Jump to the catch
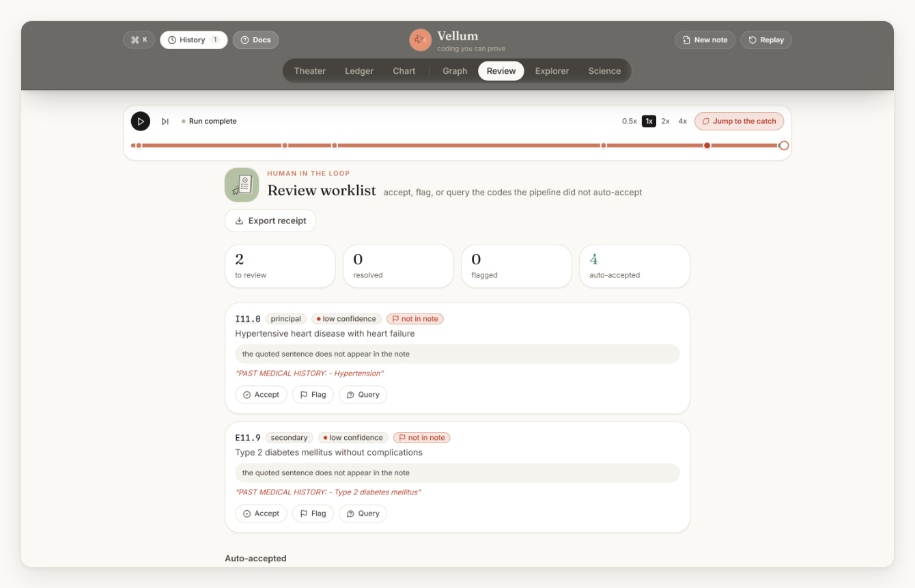Image resolution: width=915 pixels, height=588 pixels. click(x=740, y=122)
